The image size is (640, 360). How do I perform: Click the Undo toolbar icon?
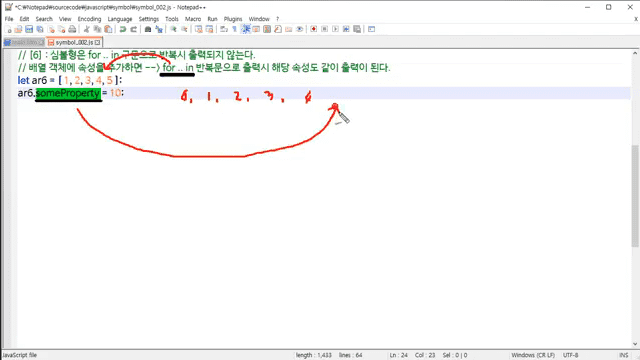(x=122, y=29)
